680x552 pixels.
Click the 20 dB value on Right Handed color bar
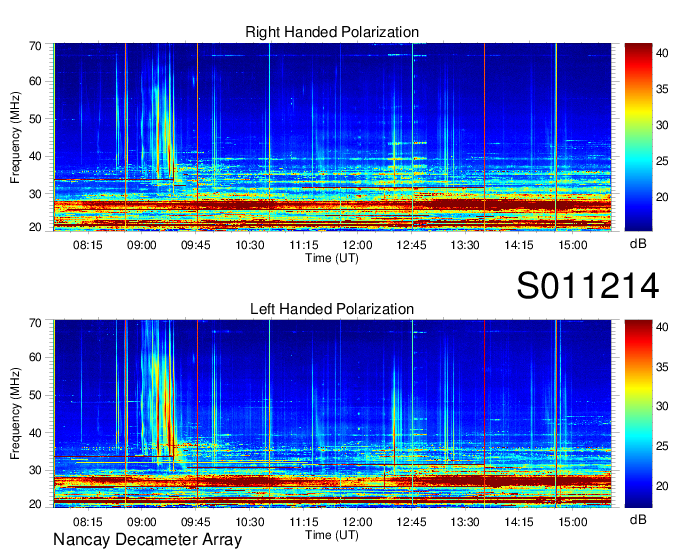point(662,197)
